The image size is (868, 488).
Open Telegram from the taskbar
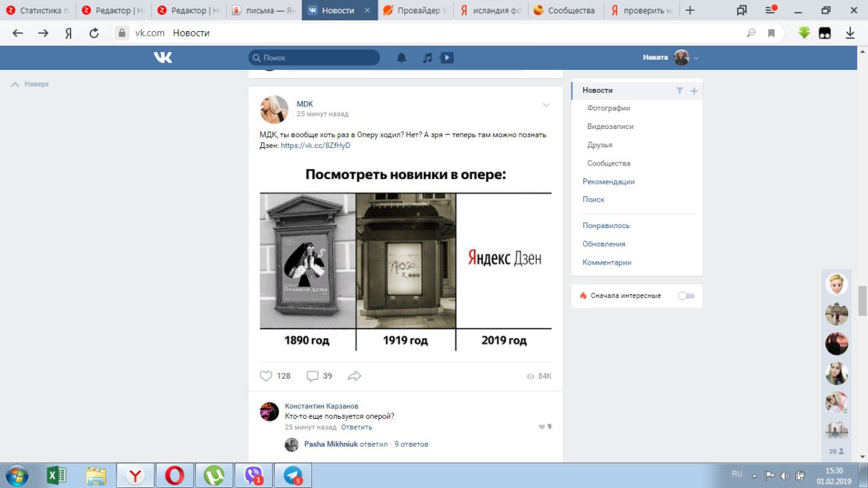coord(293,475)
